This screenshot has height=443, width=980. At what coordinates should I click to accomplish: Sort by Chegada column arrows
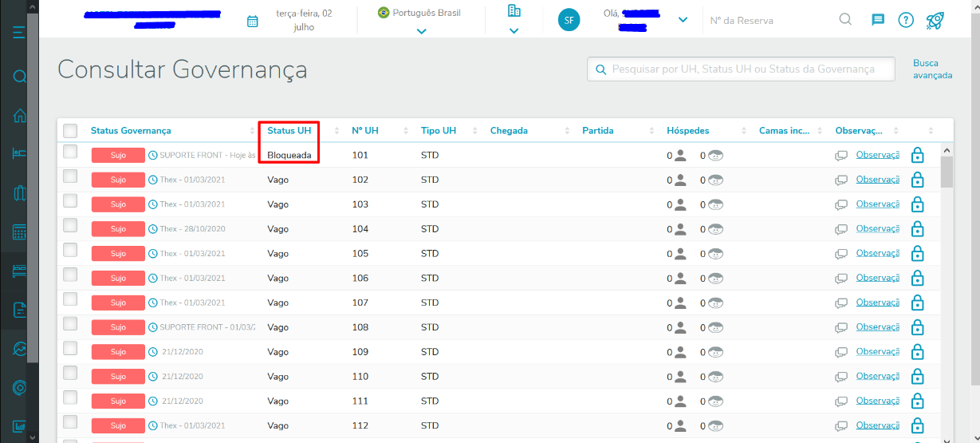[568, 131]
